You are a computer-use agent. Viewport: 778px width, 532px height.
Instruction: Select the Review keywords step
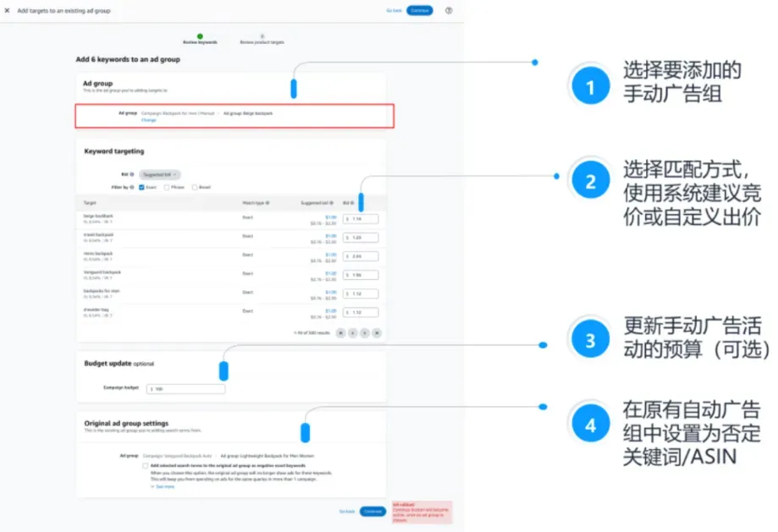pos(200,39)
